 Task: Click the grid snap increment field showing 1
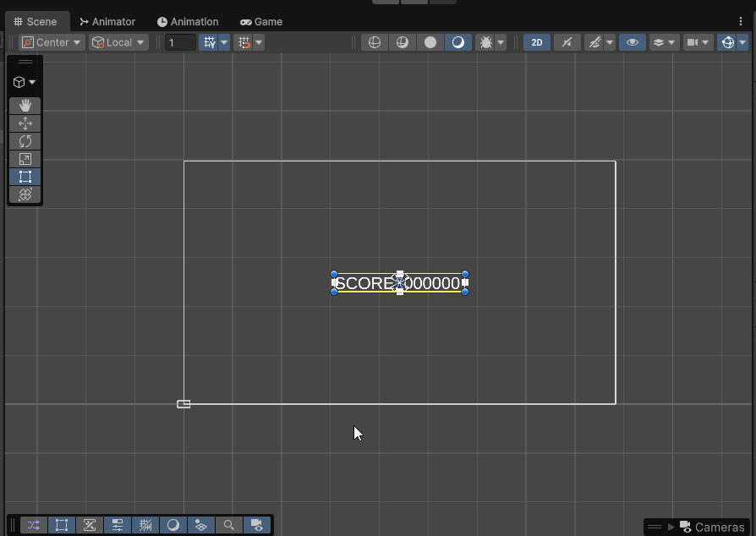[180, 42]
